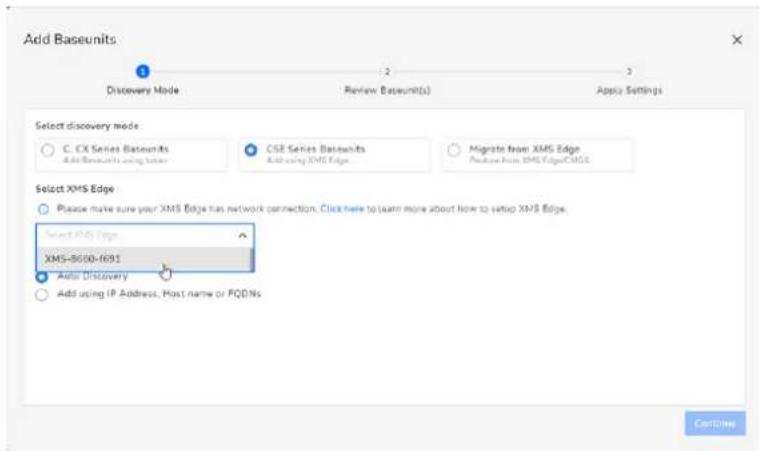
Task: Choose Migrate from XMS Edge radio option
Action: pos(454,150)
